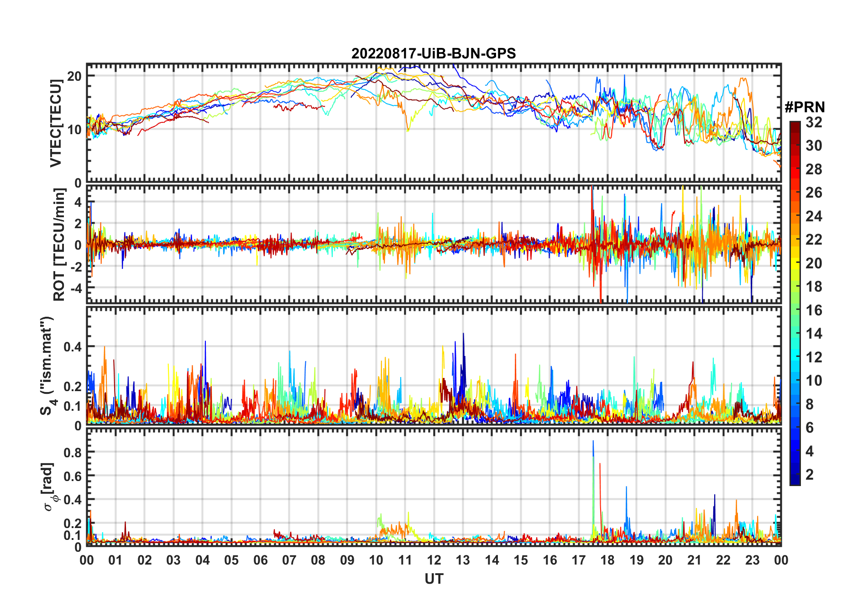868x607 pixels.
Task: Select the "VTEC[TECU]" y-axis label
Action: pyautogui.click(x=56, y=123)
